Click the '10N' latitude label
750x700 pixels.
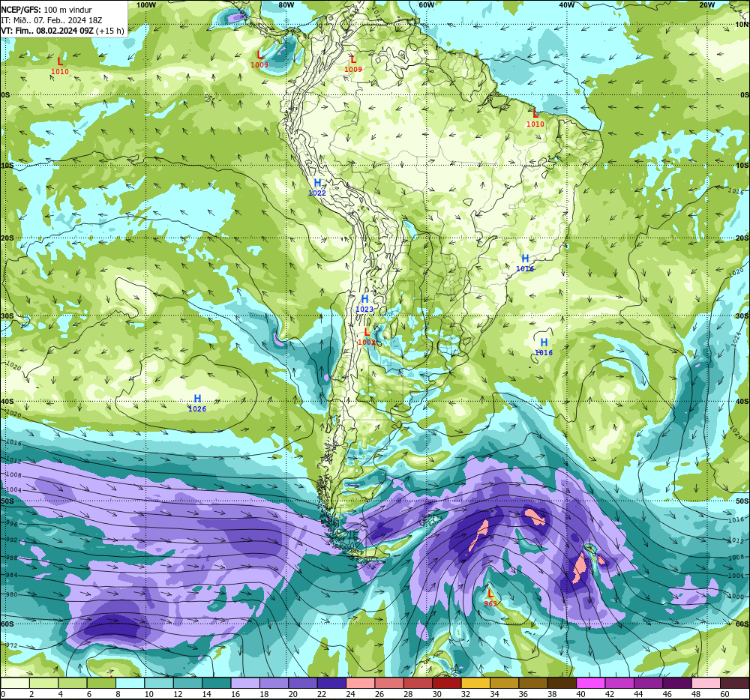(742, 25)
